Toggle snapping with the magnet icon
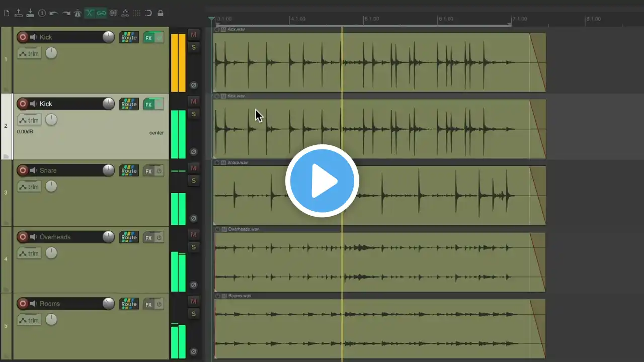 (x=148, y=13)
